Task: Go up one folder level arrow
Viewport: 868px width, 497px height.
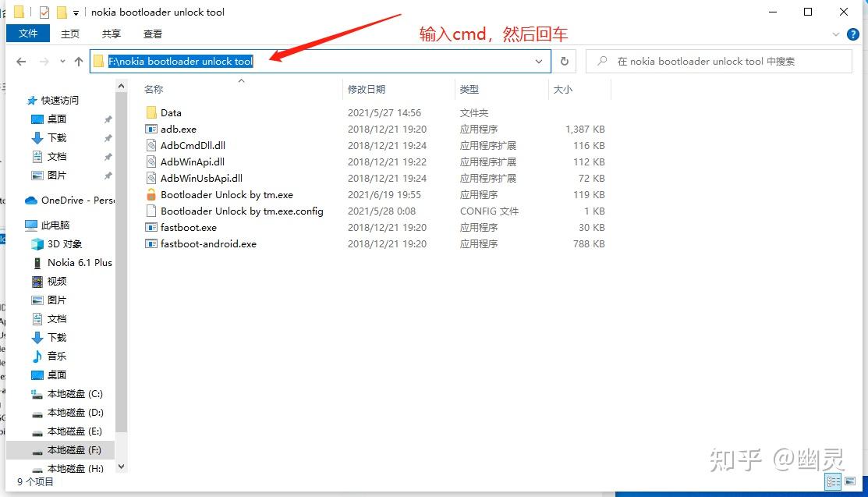Action: click(x=79, y=62)
